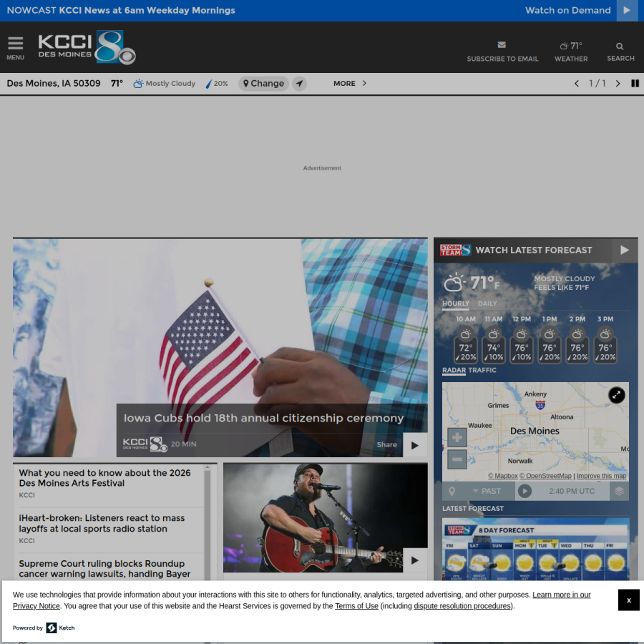Select the DAILY forecast tab
The image size is (644, 644).
point(487,303)
